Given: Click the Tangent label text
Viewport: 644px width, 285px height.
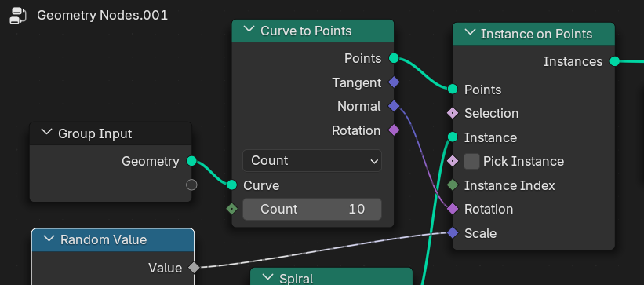Looking at the screenshot, I should click(x=356, y=82).
